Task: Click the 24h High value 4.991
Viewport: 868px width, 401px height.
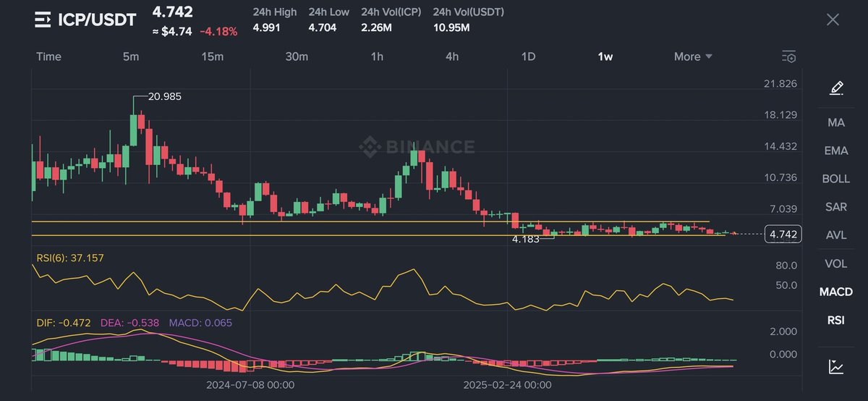Action: tap(267, 28)
